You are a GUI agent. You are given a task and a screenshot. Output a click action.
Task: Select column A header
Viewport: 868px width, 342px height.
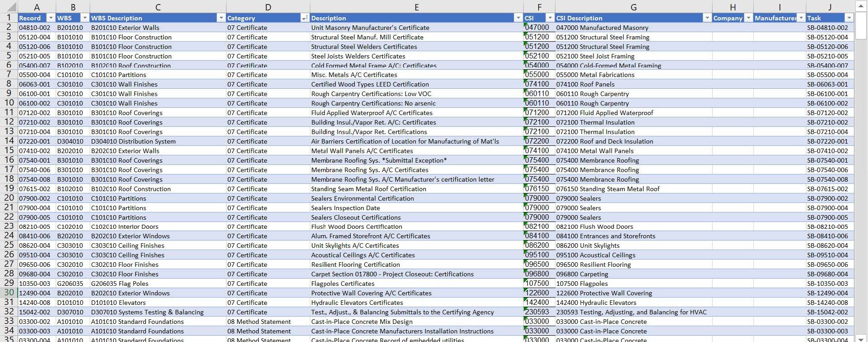click(x=37, y=7)
